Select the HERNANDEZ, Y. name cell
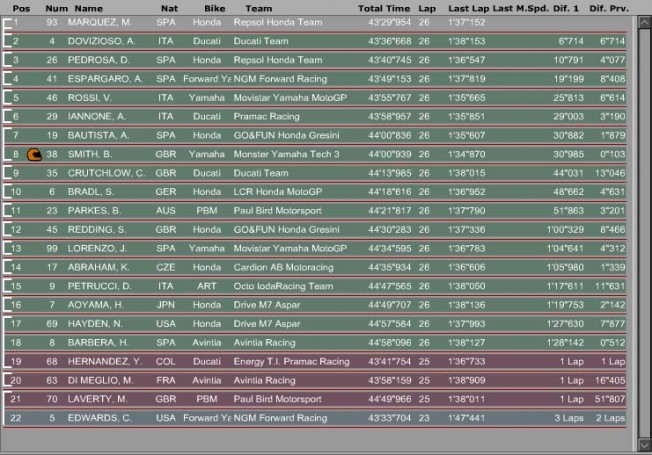Image resolution: width=652 pixels, height=455 pixels. 105,361
